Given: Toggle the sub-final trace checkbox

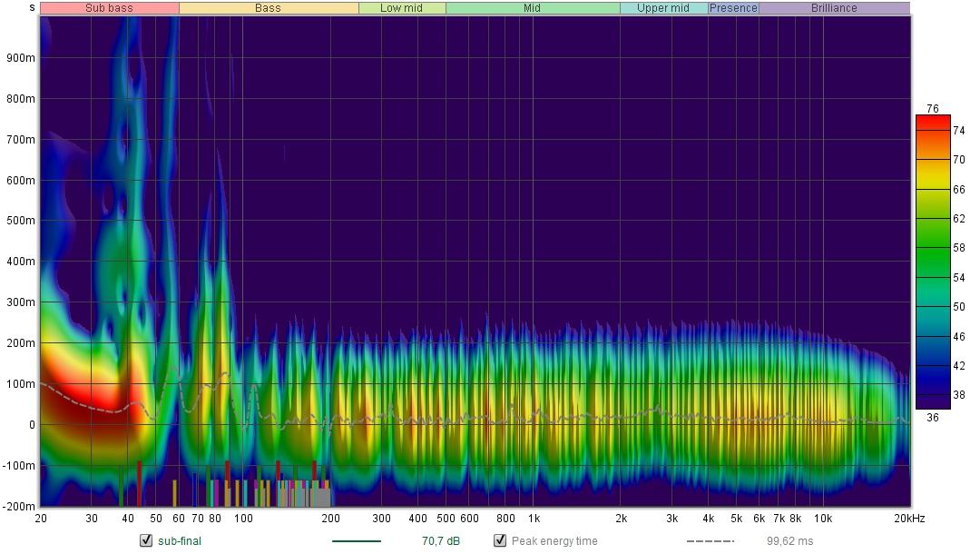Looking at the screenshot, I should coord(145,541).
